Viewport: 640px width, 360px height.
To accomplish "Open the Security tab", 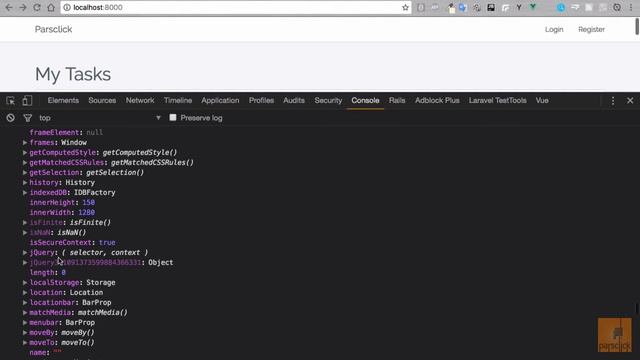I will point(328,100).
